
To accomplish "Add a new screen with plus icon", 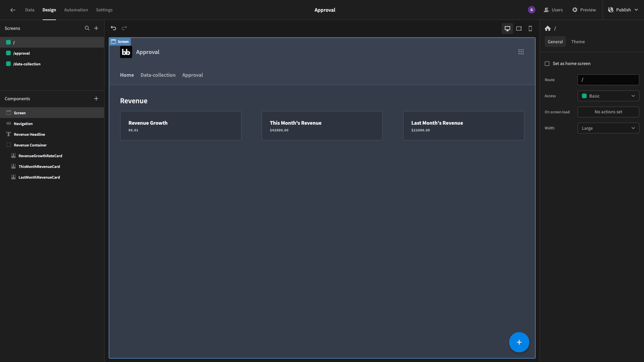I will pos(96,28).
